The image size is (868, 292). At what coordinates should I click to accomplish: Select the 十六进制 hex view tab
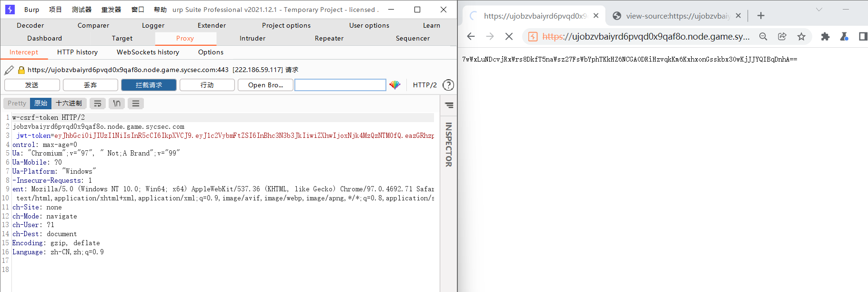[69, 103]
